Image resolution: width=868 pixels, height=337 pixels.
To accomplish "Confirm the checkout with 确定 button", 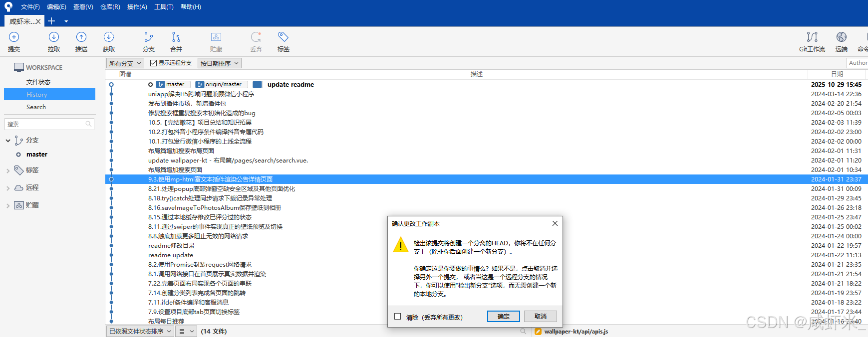I will coord(504,317).
